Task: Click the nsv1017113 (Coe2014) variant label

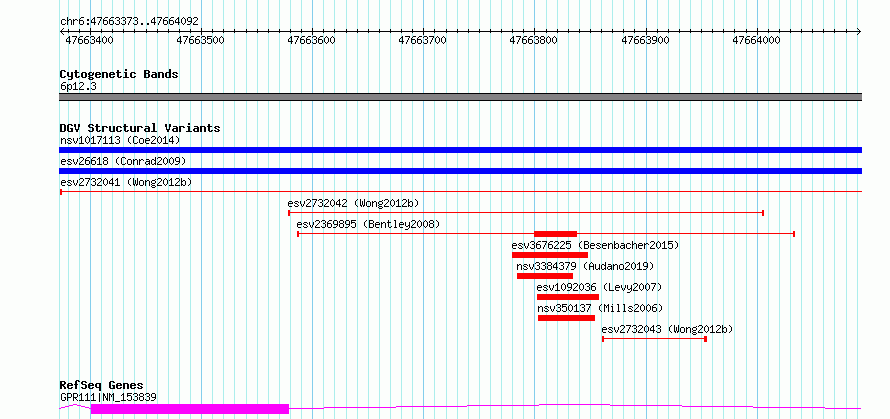Action: tap(120, 140)
